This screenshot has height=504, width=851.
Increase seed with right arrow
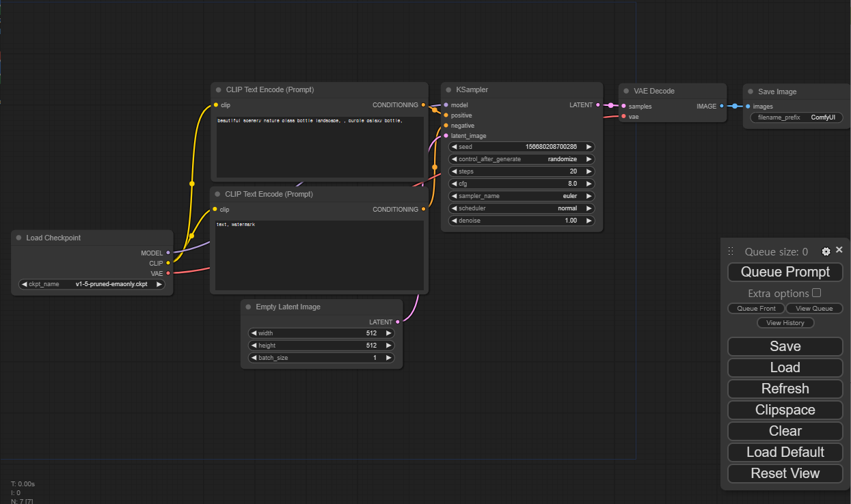(589, 147)
